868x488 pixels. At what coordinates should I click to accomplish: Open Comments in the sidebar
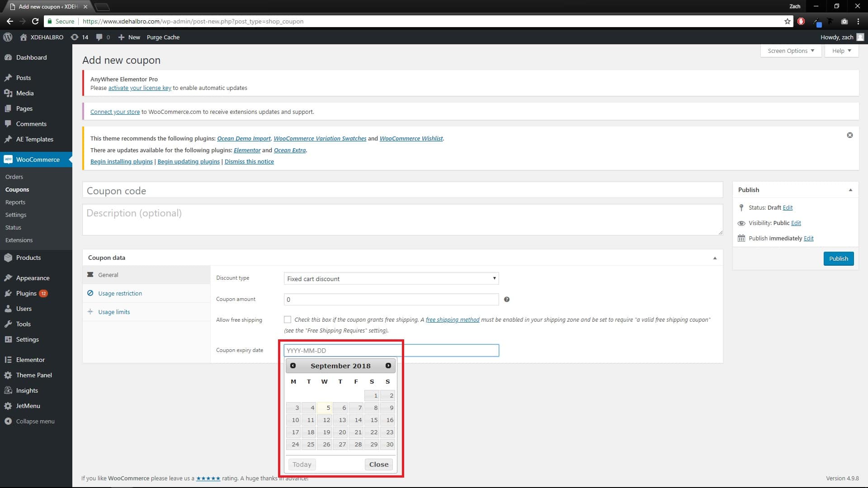36,124
